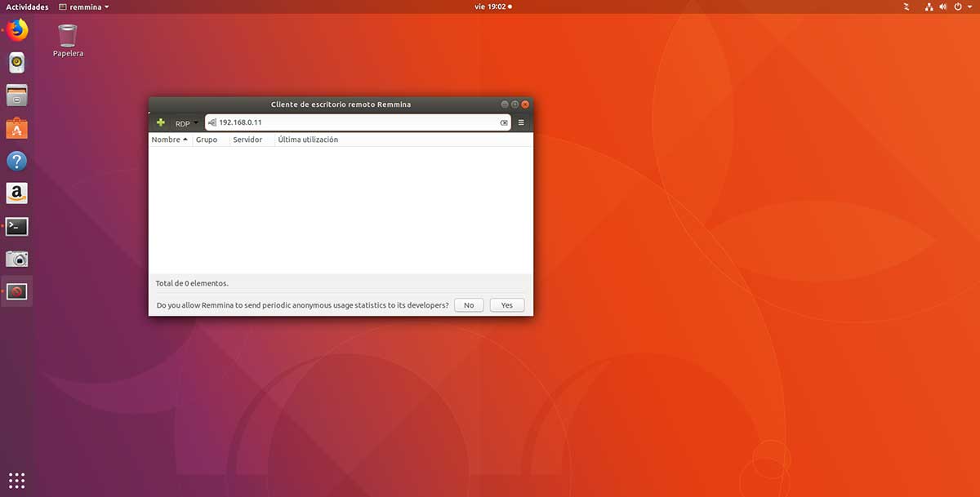
Task: Open the Terminal from the dock
Action: [16, 226]
